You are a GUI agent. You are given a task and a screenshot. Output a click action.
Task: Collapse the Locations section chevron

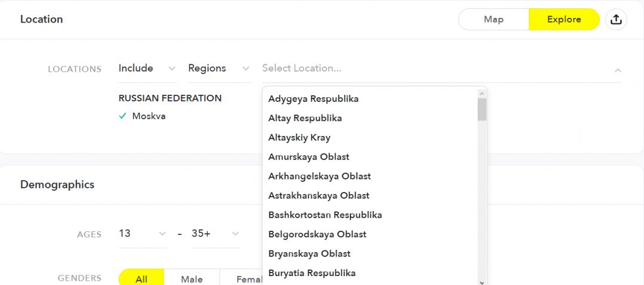coord(618,70)
